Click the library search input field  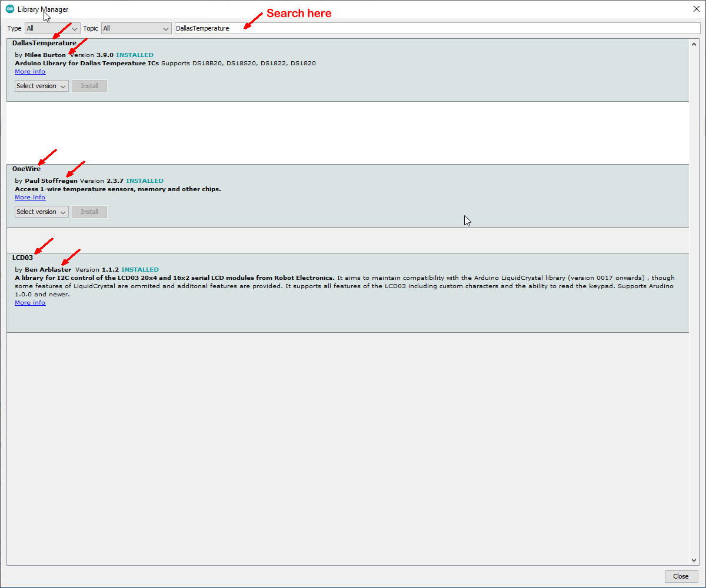[x=437, y=28]
